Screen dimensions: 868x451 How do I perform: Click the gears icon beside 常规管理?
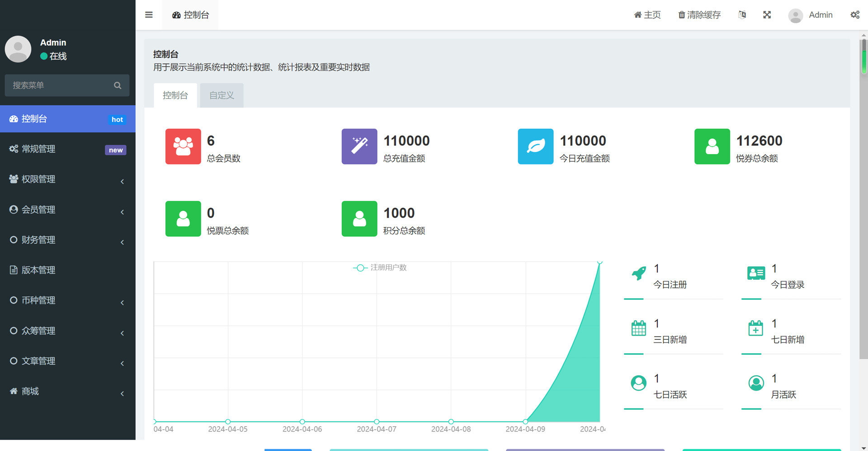14,149
